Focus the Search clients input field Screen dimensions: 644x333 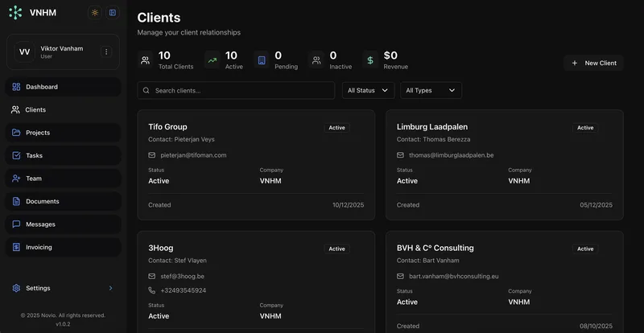236,90
